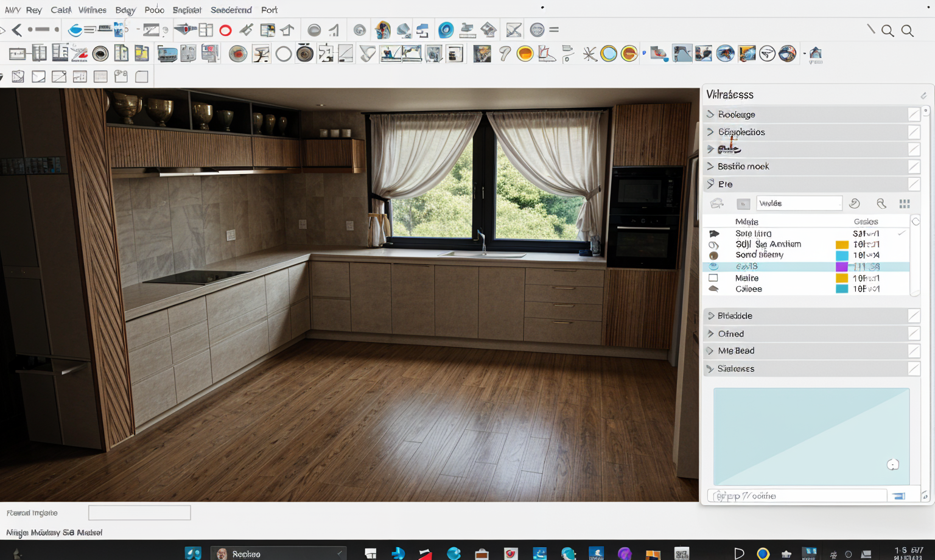The height and width of the screenshot is (560, 935).
Task: Expand the Booleage panel section
Action: (x=710, y=114)
